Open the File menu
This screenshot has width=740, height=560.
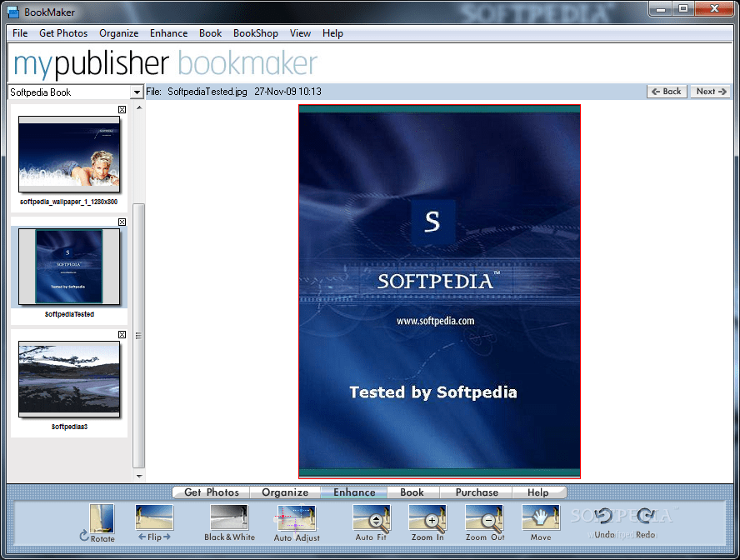(x=19, y=33)
